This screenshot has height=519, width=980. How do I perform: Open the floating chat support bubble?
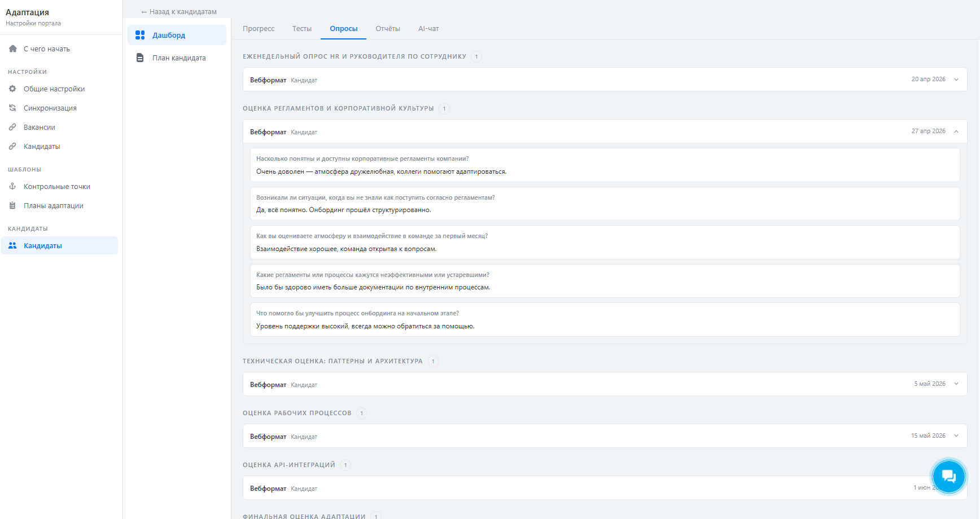coord(948,477)
